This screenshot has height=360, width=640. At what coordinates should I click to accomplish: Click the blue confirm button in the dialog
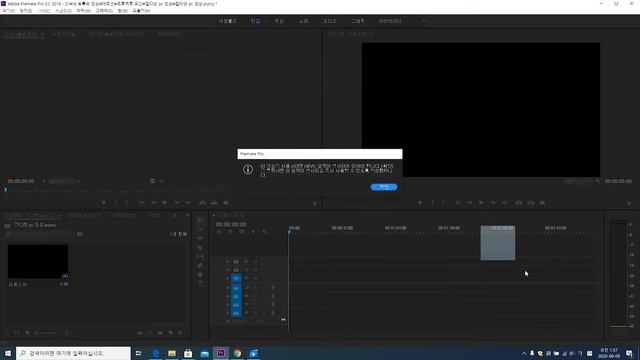click(x=384, y=187)
